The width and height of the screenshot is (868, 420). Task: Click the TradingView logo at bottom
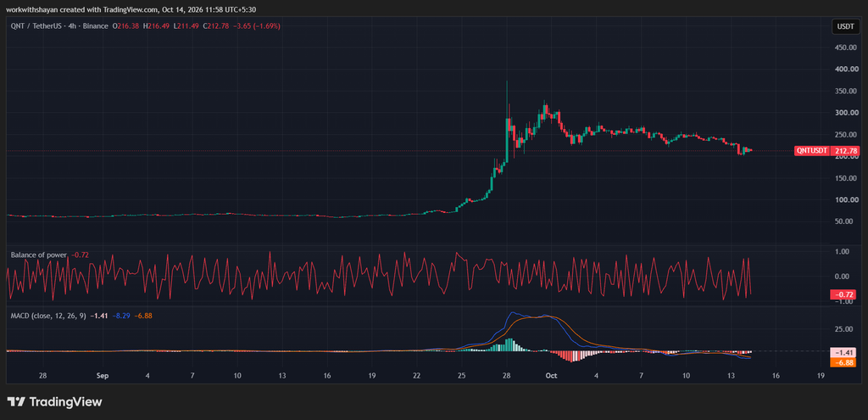point(54,401)
